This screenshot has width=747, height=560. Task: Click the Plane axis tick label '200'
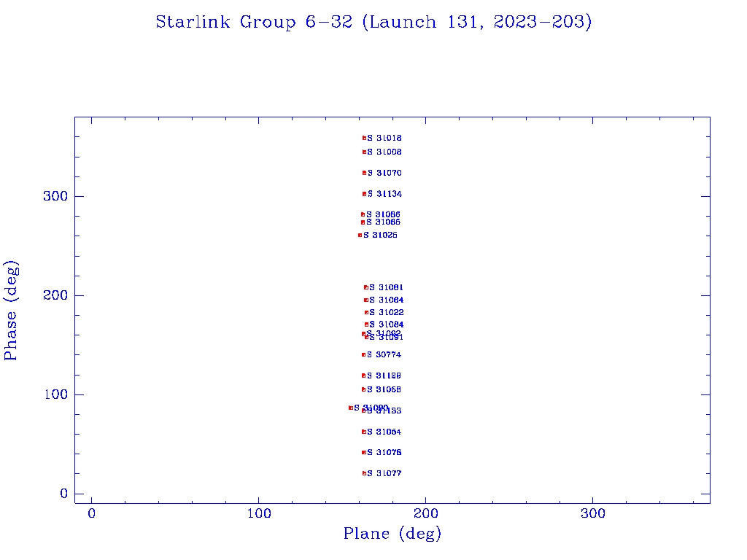426,514
